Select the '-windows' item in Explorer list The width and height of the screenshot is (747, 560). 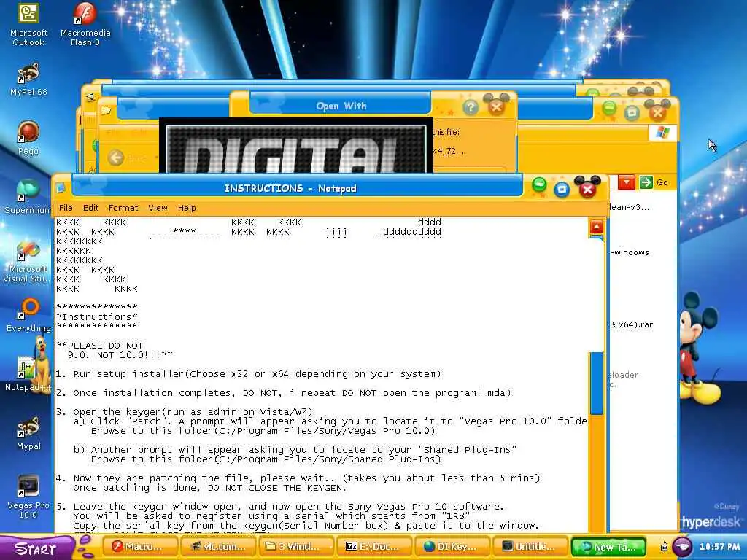[630, 252]
